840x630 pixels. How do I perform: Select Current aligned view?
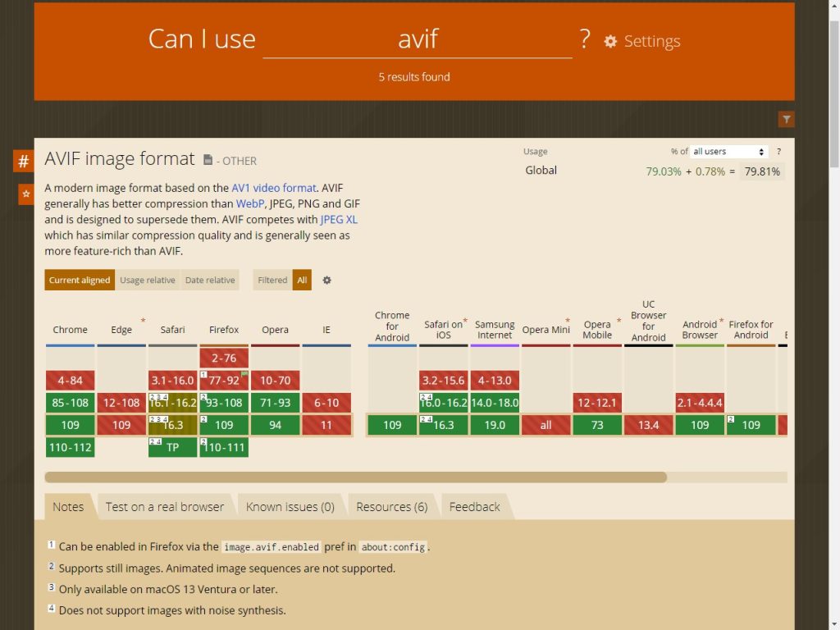(80, 281)
